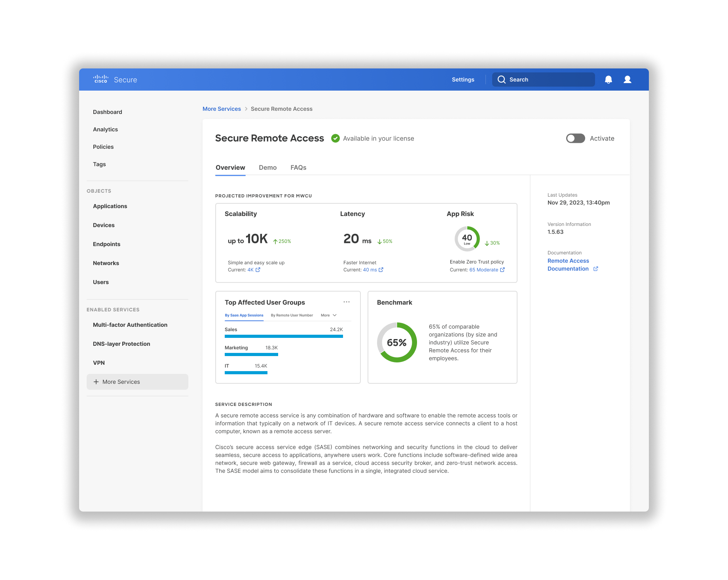The height and width of the screenshot is (580, 728).
Task: Open VPN service in sidebar
Action: pyautogui.click(x=99, y=363)
